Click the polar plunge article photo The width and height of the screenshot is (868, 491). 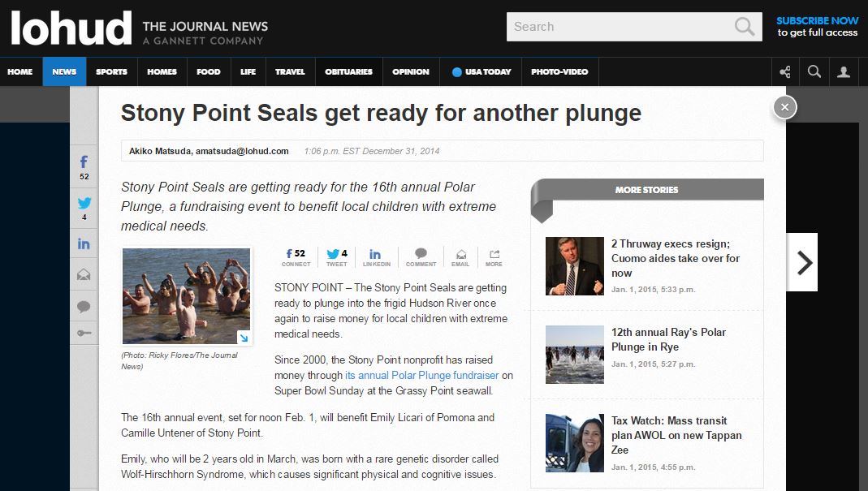click(x=186, y=295)
